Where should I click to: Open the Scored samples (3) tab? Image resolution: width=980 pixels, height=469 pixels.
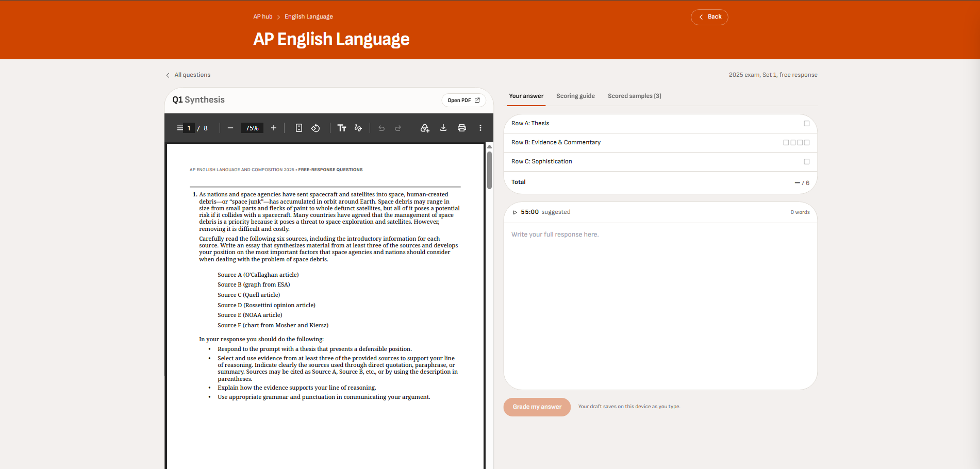click(x=634, y=96)
